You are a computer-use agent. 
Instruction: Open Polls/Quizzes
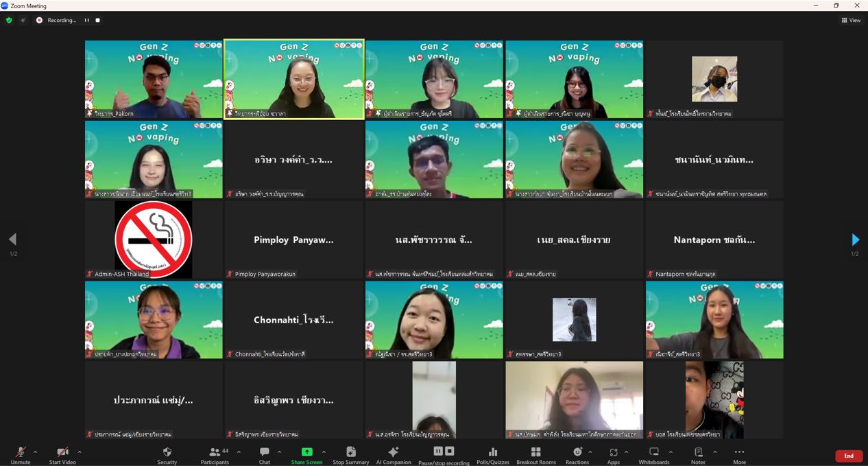[492, 452]
